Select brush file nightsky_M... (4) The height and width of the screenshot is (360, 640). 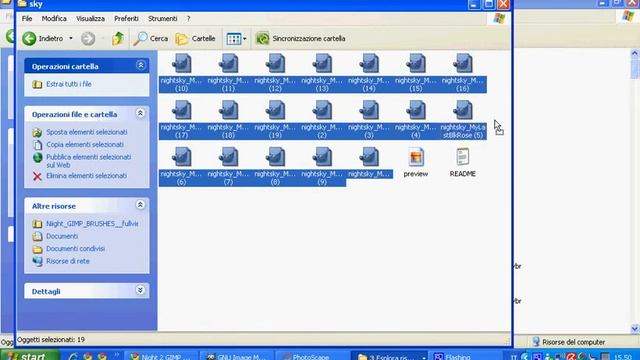click(x=416, y=120)
